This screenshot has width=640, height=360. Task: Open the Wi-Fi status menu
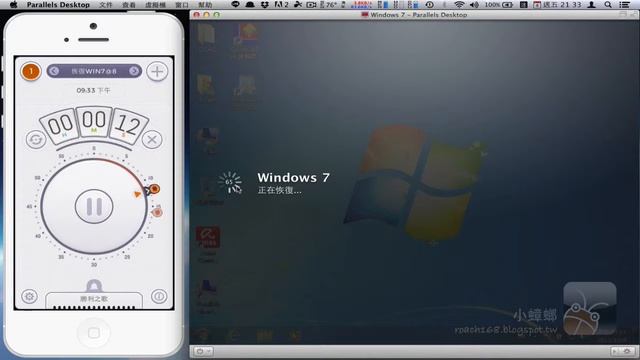[x=459, y=4]
